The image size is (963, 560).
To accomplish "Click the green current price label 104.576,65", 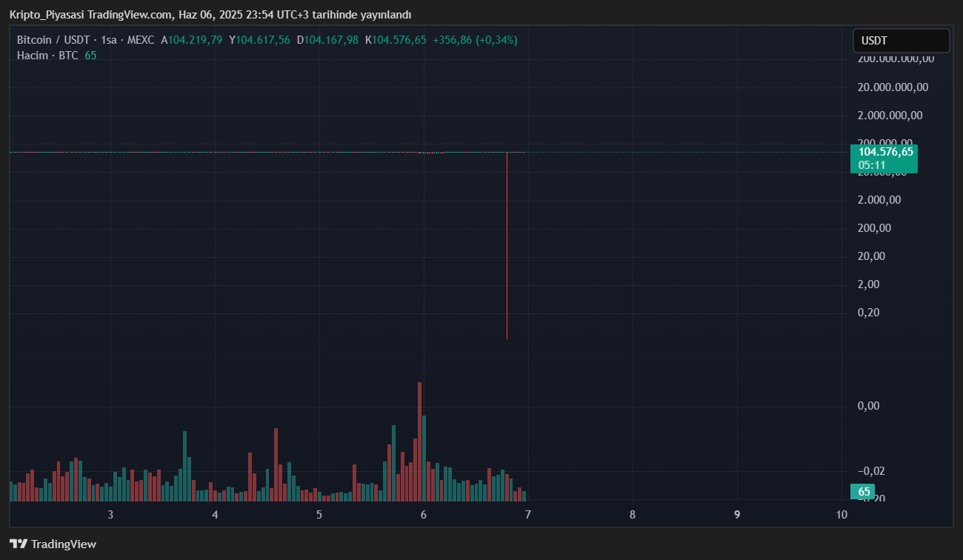I will tap(885, 152).
